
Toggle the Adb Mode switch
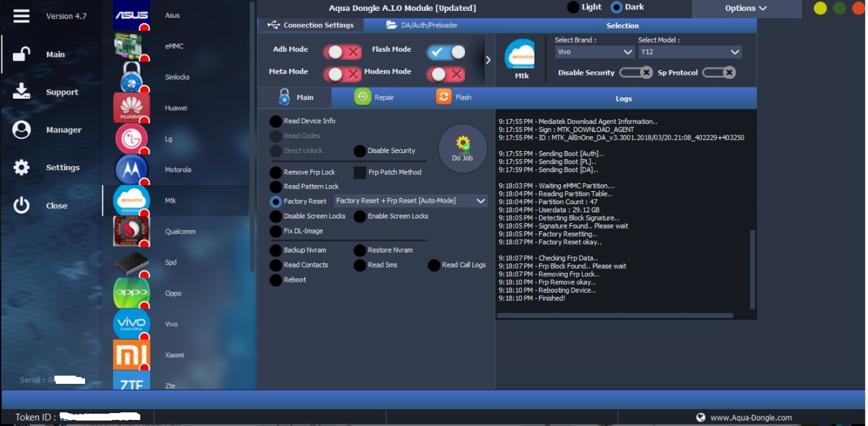pos(342,52)
